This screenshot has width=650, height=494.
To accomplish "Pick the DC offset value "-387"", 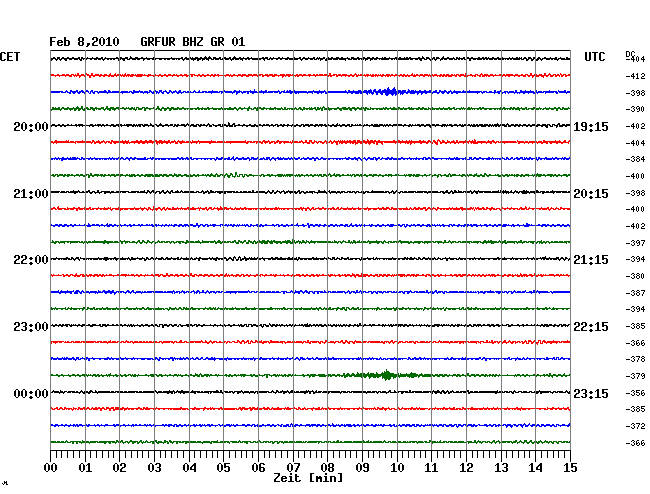I will click(635, 293).
